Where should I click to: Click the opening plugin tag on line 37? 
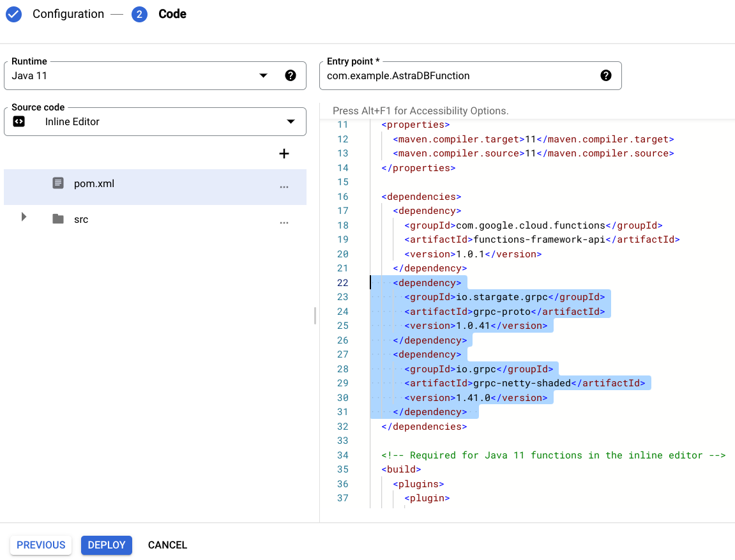427,498
